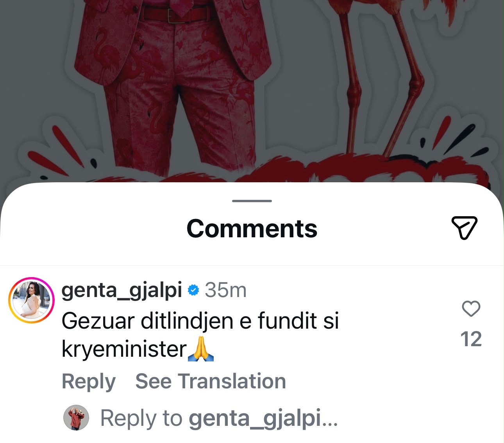Open the genta_gjalpi username link
The width and height of the screenshot is (504, 443).
(122, 291)
